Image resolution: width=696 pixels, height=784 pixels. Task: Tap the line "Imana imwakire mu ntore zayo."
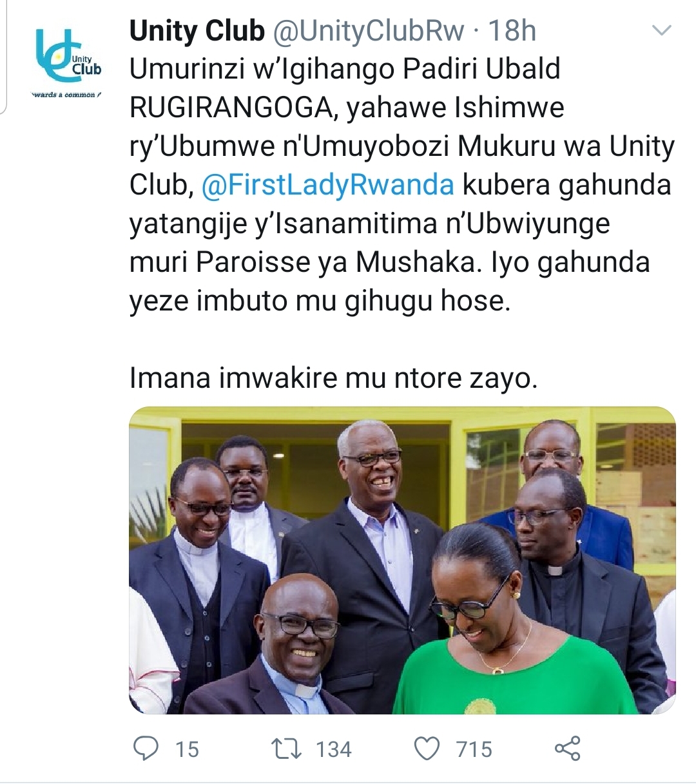click(x=333, y=378)
